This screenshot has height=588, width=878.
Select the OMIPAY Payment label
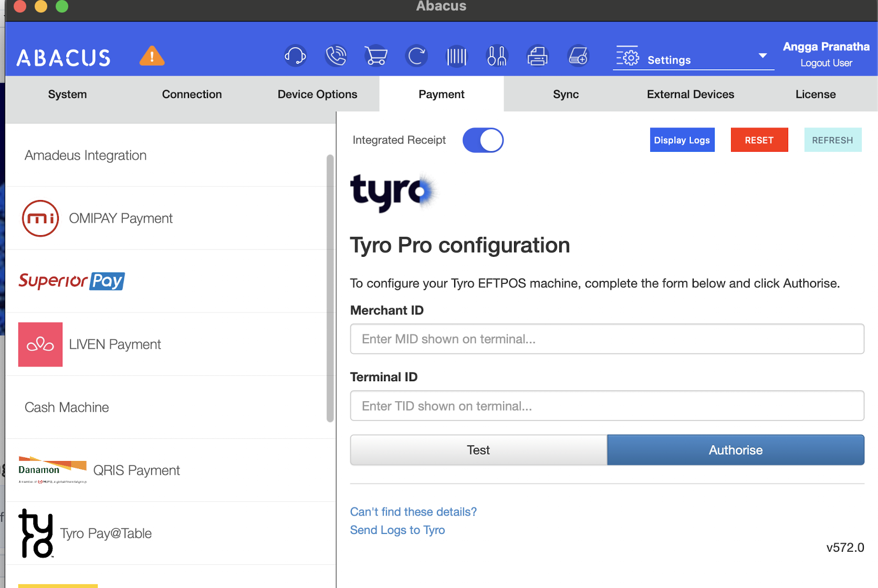pyautogui.click(x=121, y=218)
